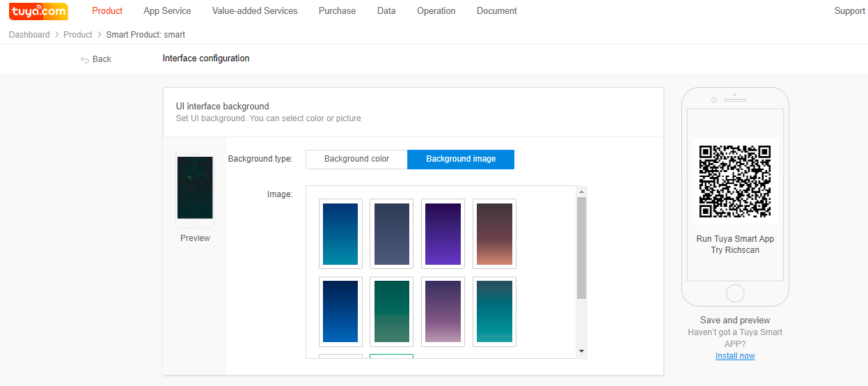This screenshot has height=386, width=868.
Task: Open the Support link
Action: (x=849, y=11)
